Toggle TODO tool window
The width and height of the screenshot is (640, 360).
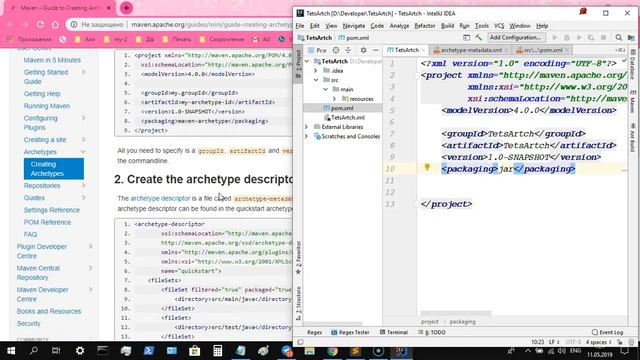432,332
